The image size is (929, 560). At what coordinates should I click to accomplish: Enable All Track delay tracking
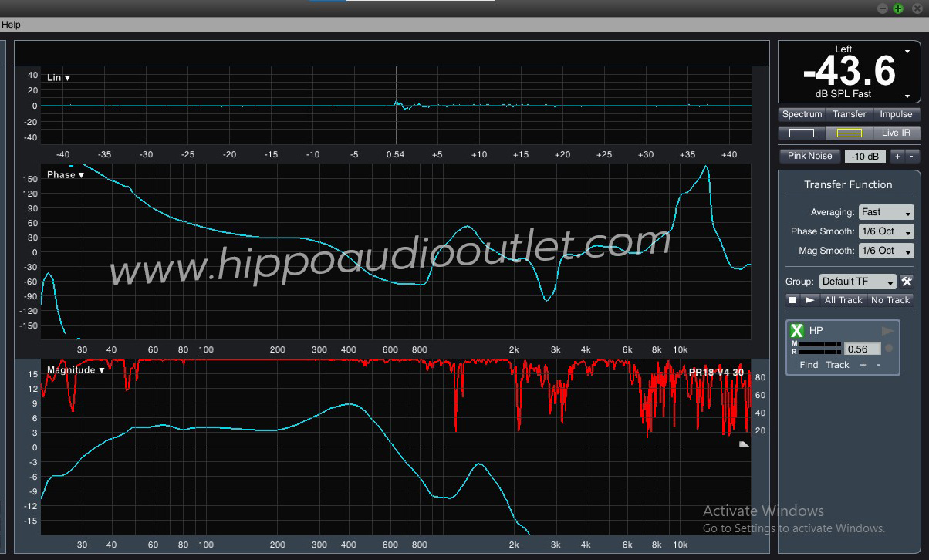point(843,300)
